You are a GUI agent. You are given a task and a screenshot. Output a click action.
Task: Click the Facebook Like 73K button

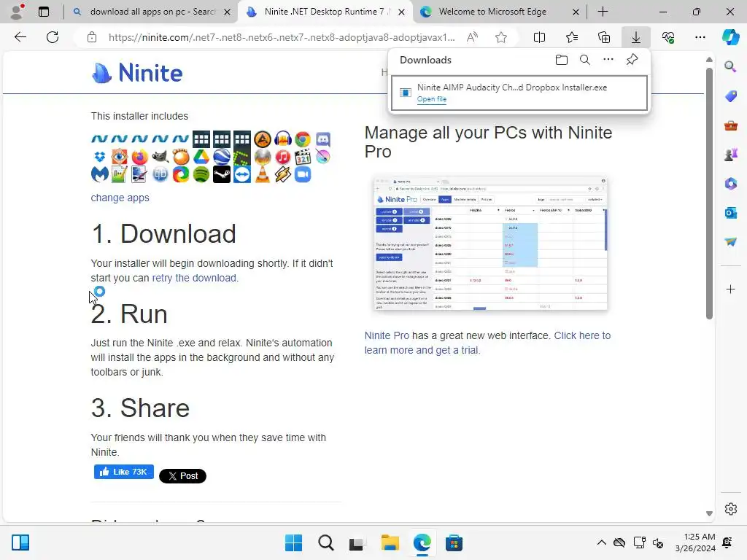coord(124,472)
